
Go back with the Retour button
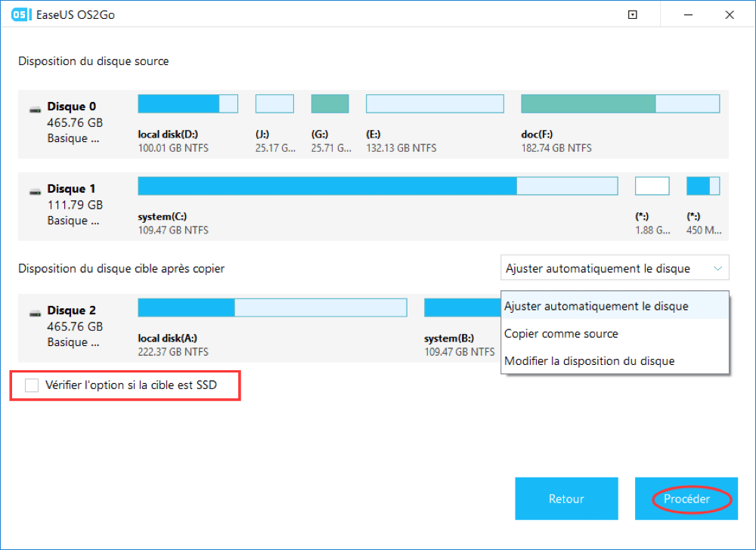tap(566, 499)
